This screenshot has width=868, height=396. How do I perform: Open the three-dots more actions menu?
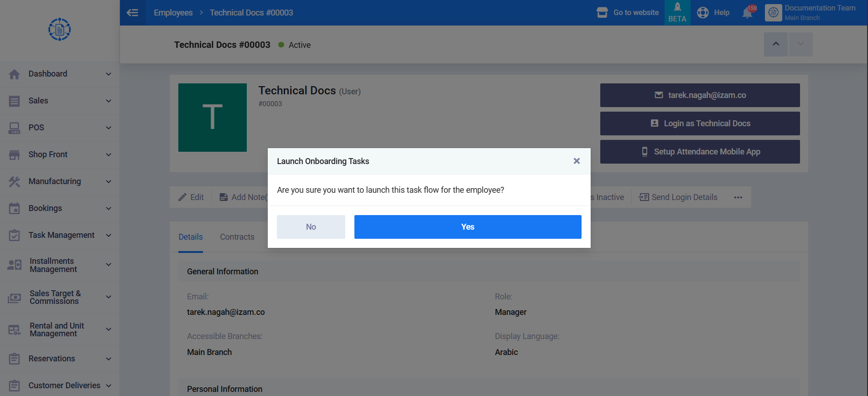point(738,197)
